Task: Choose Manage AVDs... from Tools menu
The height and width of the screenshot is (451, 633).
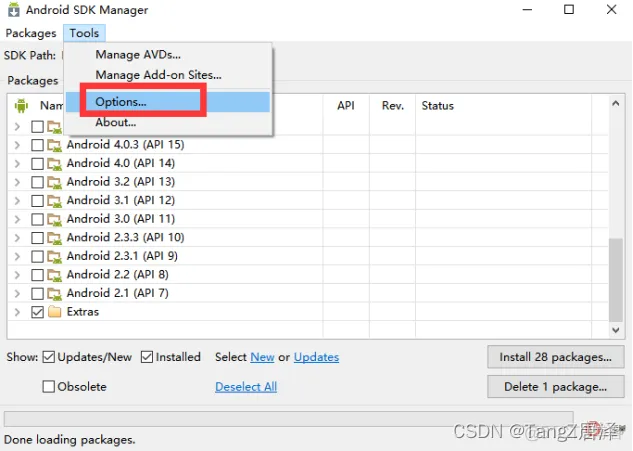Action: click(168, 55)
